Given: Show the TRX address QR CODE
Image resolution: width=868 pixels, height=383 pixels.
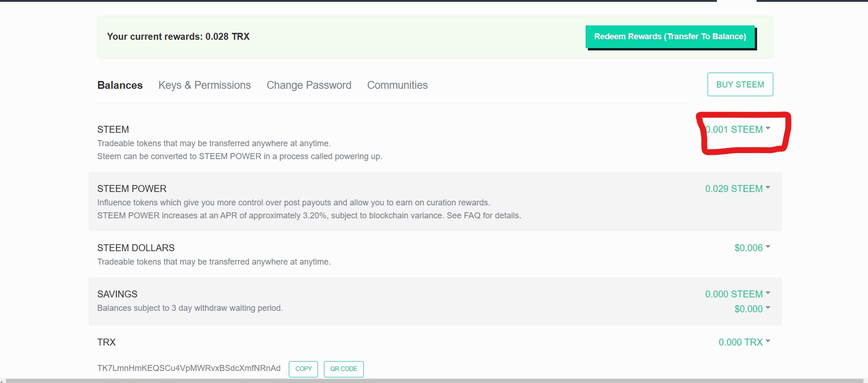Looking at the screenshot, I should [x=343, y=369].
